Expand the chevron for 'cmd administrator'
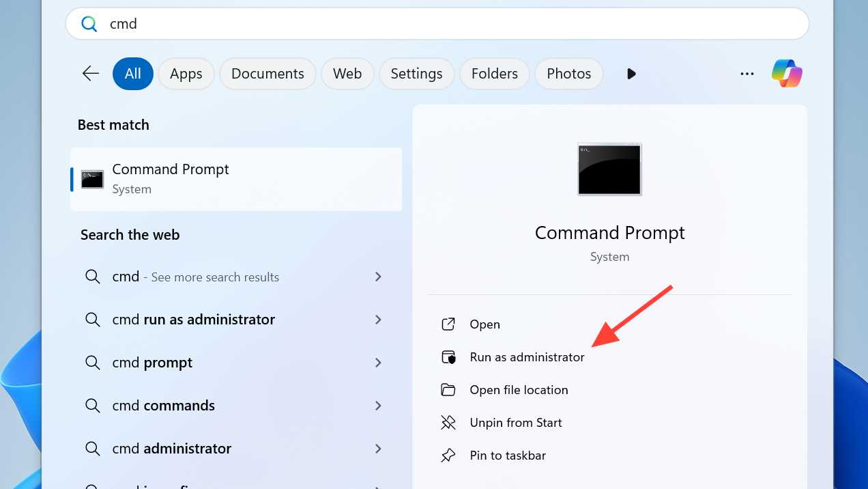Image resolution: width=868 pixels, height=489 pixels. coord(378,449)
